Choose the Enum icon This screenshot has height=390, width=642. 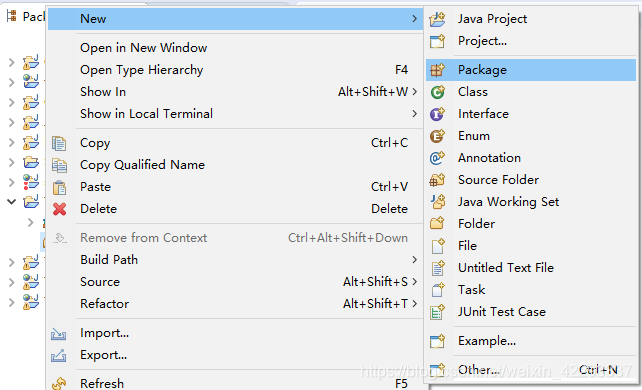(437, 136)
